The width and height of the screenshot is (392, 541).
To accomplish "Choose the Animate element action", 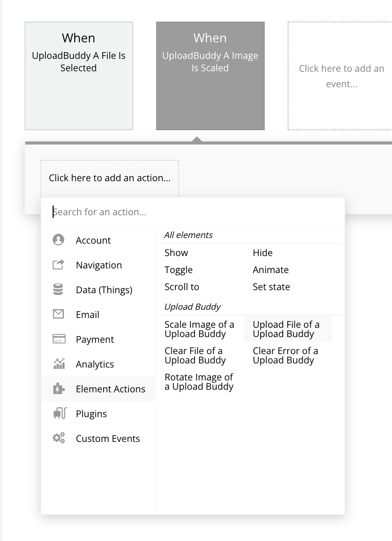I will [271, 269].
